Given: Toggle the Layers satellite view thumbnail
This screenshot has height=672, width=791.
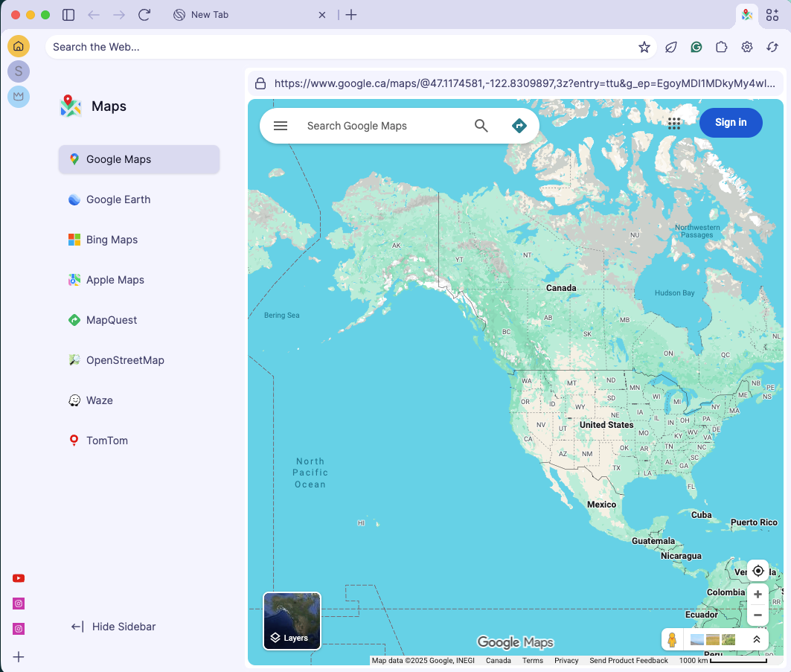Looking at the screenshot, I should [292, 621].
